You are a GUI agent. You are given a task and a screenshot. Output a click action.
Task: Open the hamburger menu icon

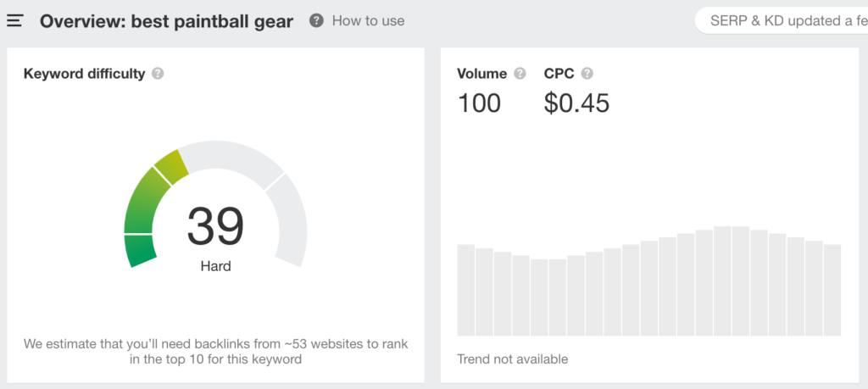tap(14, 20)
